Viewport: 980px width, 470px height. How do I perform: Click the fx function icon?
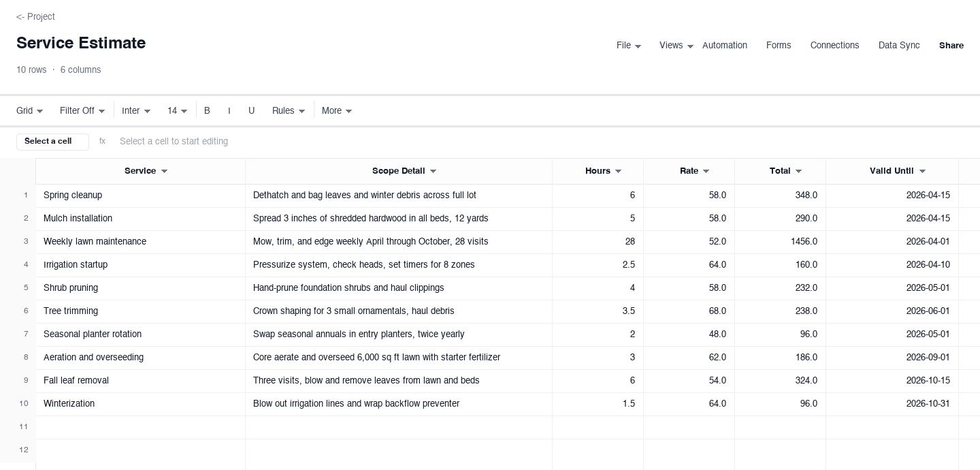[x=102, y=142]
